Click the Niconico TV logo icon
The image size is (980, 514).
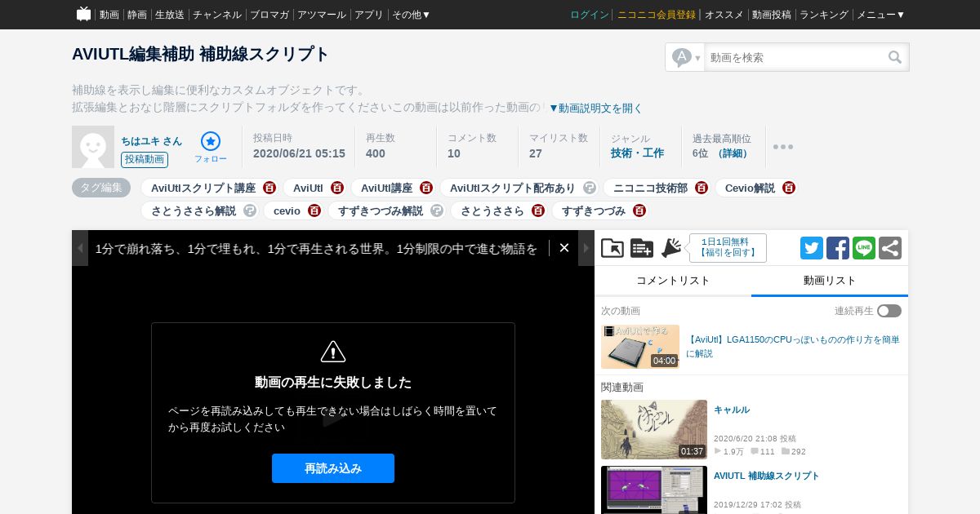83,14
